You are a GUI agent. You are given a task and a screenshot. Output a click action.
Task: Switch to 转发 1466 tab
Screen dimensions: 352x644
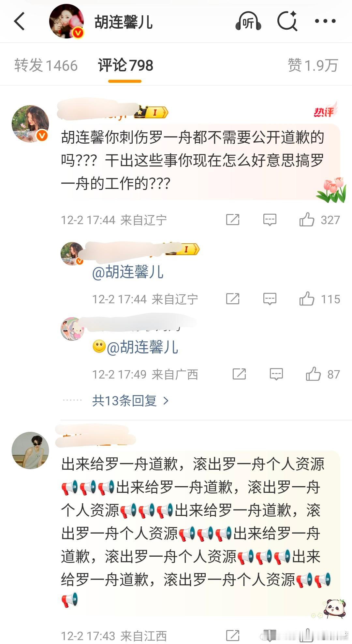coord(46,65)
